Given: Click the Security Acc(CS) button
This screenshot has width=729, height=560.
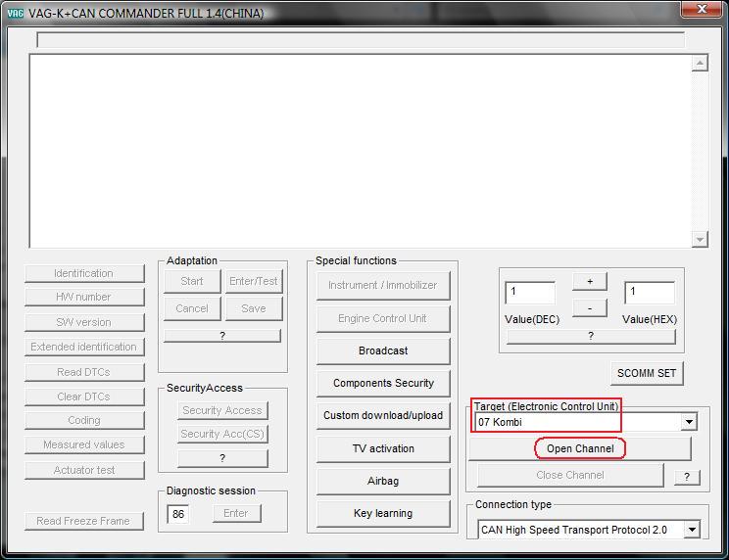Looking at the screenshot, I should (x=222, y=434).
